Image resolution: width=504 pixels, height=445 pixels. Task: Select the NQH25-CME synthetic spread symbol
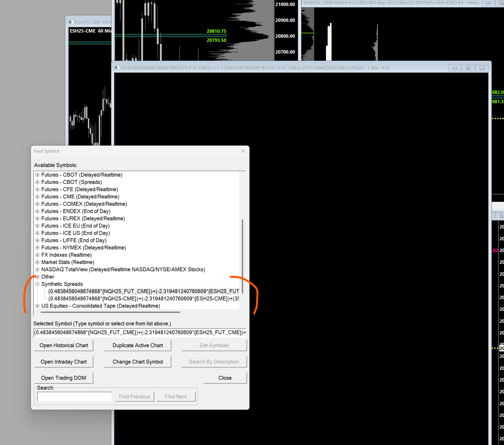point(144,299)
